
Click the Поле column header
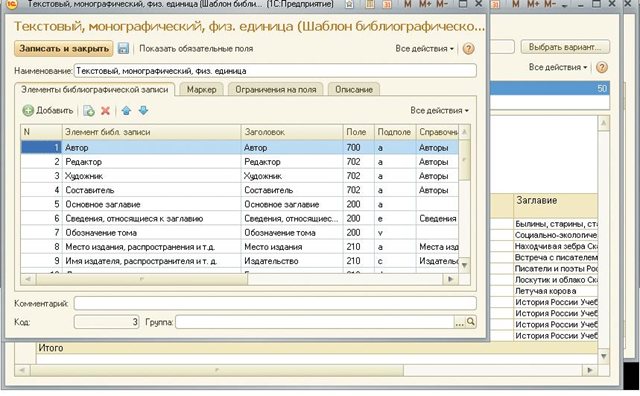pos(359,132)
